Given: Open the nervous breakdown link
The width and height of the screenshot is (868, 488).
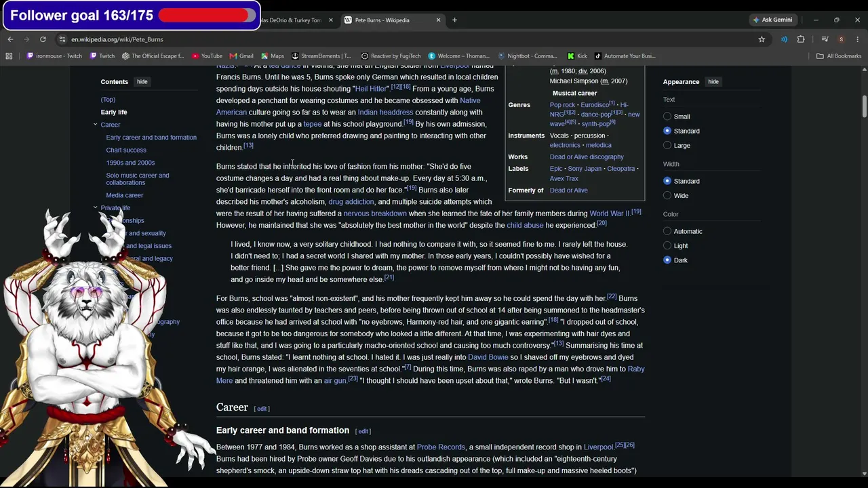Looking at the screenshot, I should tap(375, 213).
